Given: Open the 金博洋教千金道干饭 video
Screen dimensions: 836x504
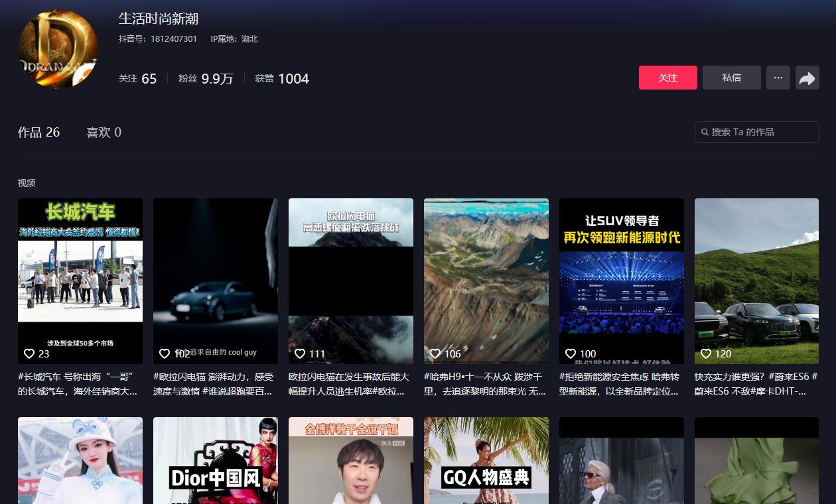Looking at the screenshot, I should 351,460.
